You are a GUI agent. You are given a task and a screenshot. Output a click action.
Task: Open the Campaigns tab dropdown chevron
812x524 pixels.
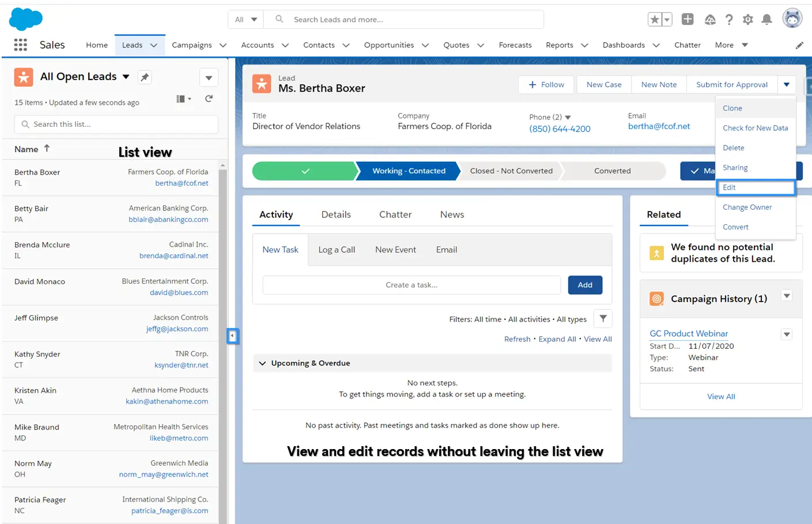(223, 45)
